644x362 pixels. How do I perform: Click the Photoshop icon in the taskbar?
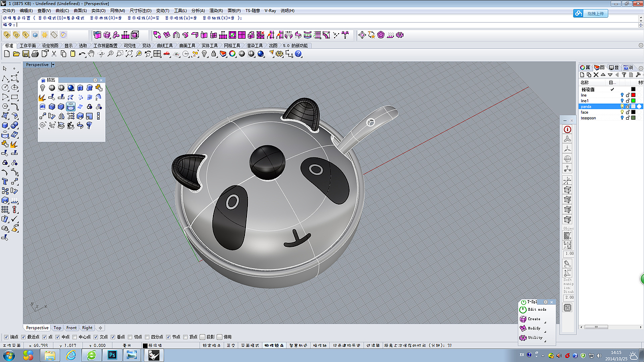pyautogui.click(x=112, y=355)
